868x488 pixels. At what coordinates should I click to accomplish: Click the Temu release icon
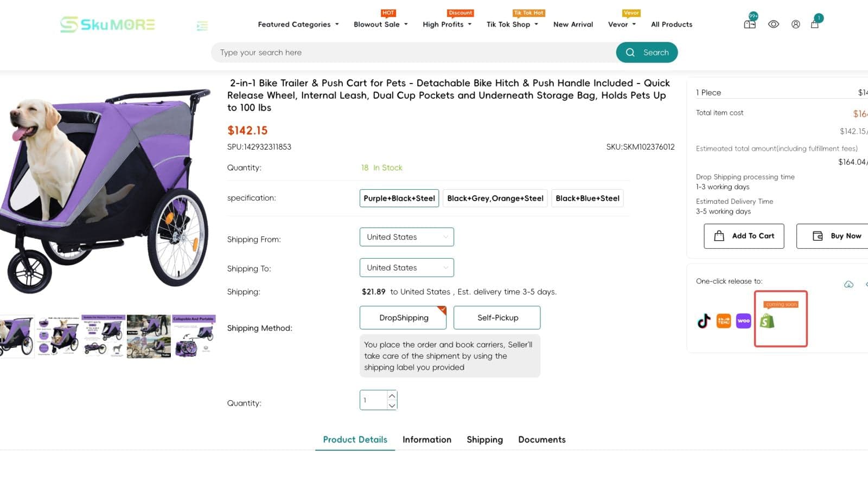tap(724, 321)
